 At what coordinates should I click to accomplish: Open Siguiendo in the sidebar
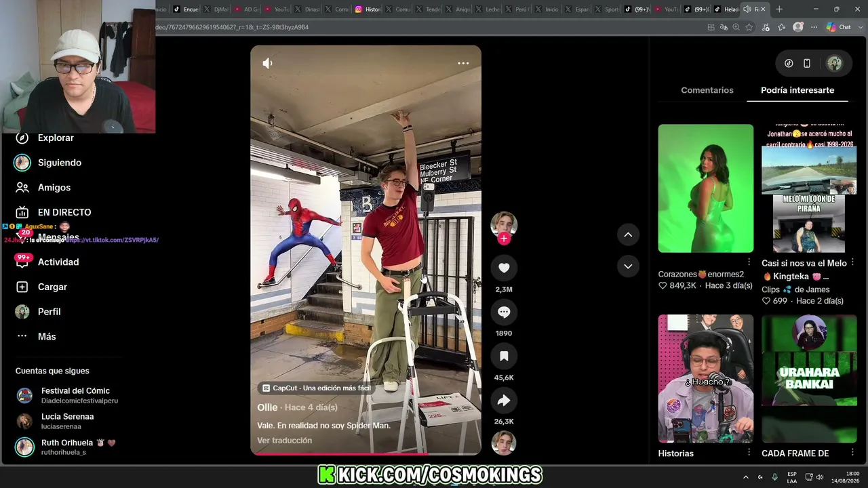[x=60, y=163]
